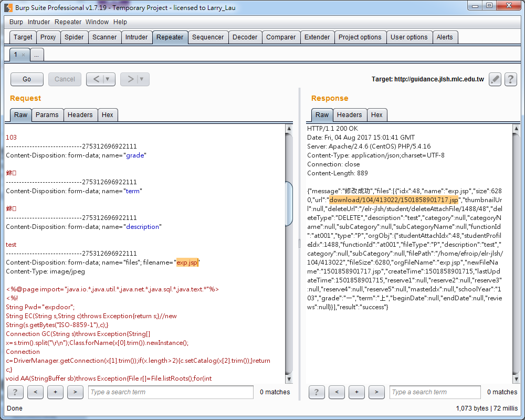The height and width of the screenshot is (420, 525).
Task: Select the Repeater tool tab
Action: pos(170,37)
